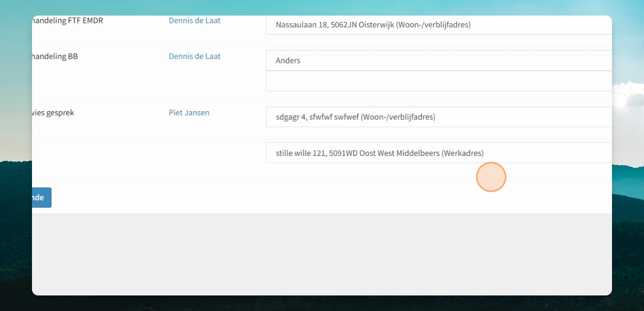The height and width of the screenshot is (311, 644).
Task: Click the teal sky above the panel
Action: (x=322, y=7)
